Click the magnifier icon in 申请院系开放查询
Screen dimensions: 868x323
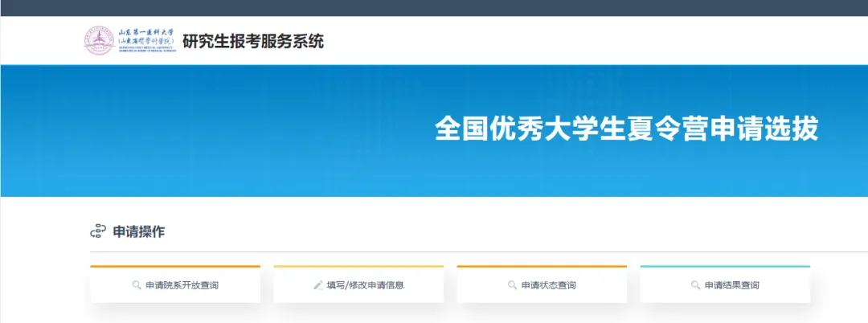pyautogui.click(x=137, y=285)
